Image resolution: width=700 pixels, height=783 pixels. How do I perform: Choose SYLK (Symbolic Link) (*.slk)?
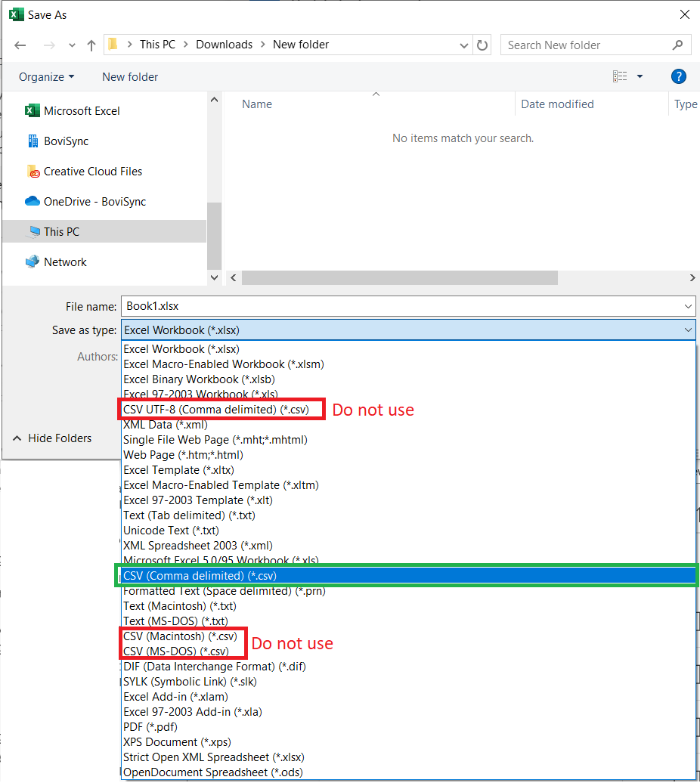tap(409, 682)
